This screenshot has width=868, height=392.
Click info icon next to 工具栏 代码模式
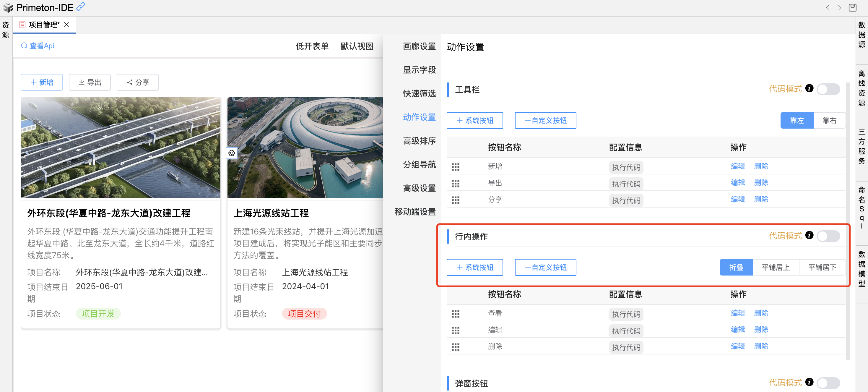pyautogui.click(x=809, y=88)
